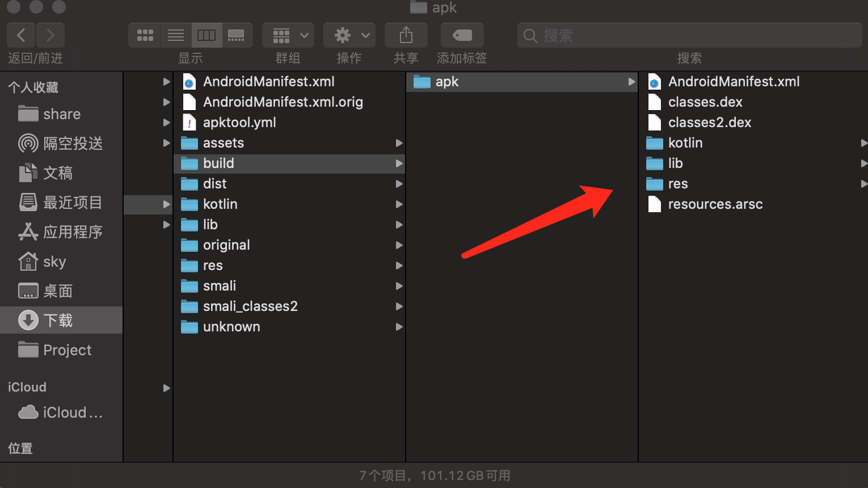Click the dist folder icon
This screenshot has width=868, height=488.
click(x=189, y=184)
